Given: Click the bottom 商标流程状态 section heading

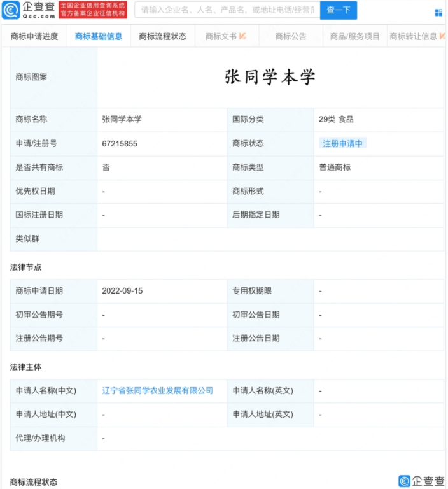Looking at the screenshot, I should coord(34,482).
